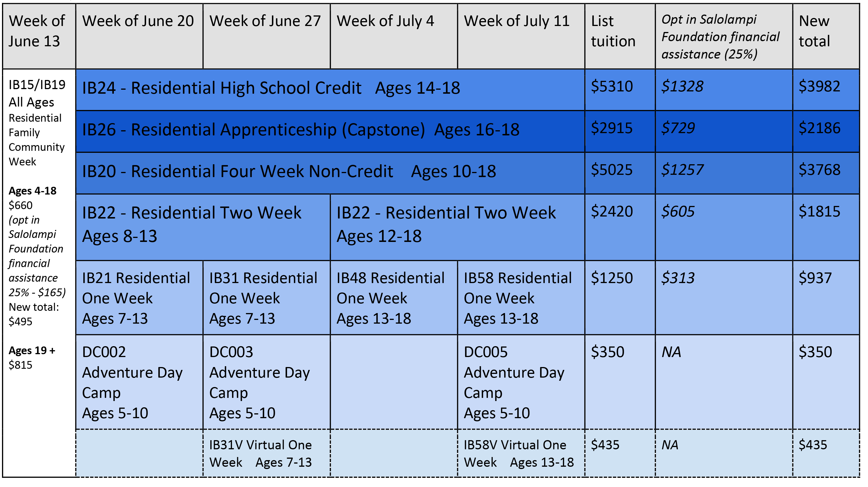Image resolution: width=868 pixels, height=487 pixels.
Task: Select the "Week of July 4" header
Action: click(385, 21)
